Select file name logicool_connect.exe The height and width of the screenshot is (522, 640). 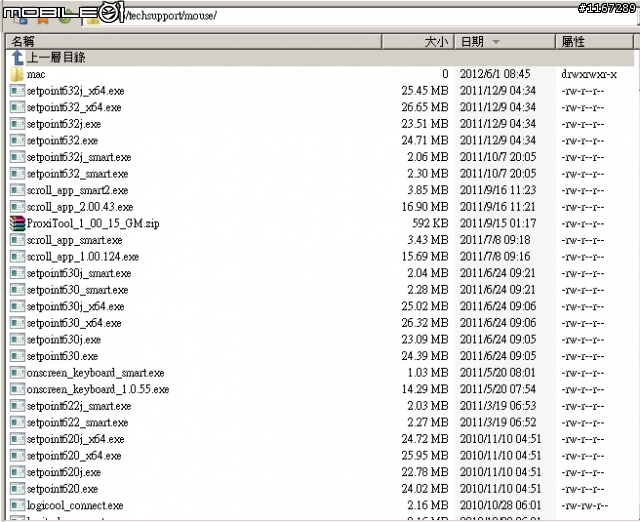75,506
